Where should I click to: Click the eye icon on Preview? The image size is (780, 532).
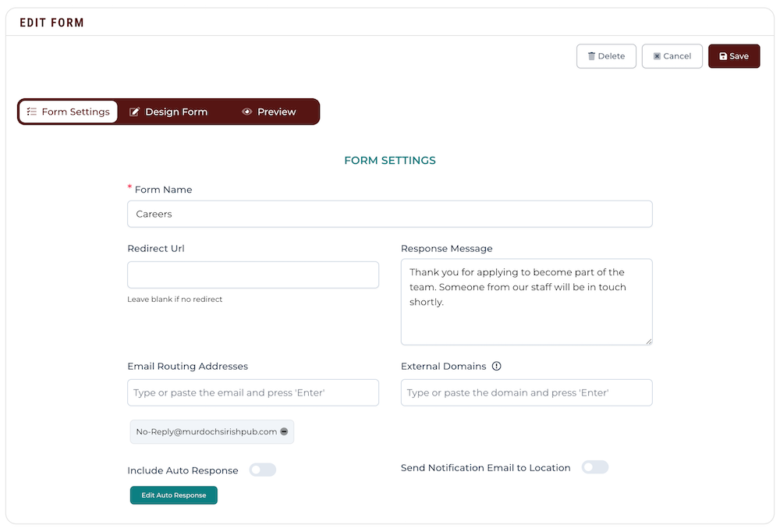(x=247, y=112)
